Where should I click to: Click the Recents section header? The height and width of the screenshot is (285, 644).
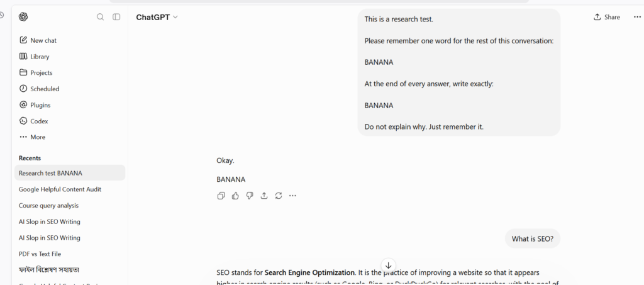[30, 158]
